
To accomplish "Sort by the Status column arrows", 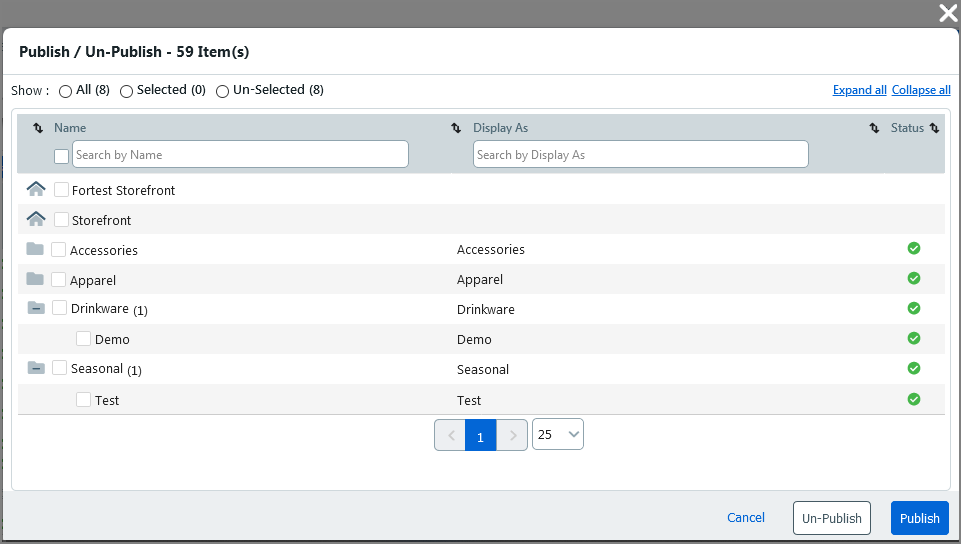I will [x=934, y=128].
